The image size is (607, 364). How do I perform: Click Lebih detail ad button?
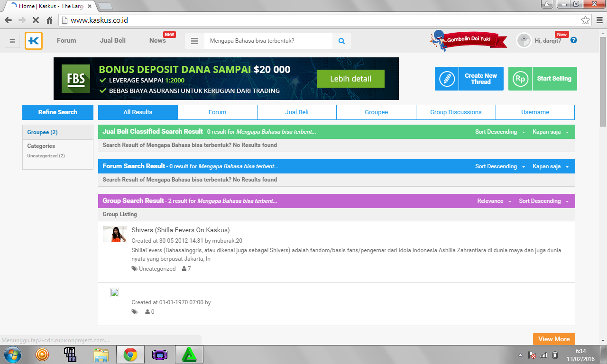350,79
